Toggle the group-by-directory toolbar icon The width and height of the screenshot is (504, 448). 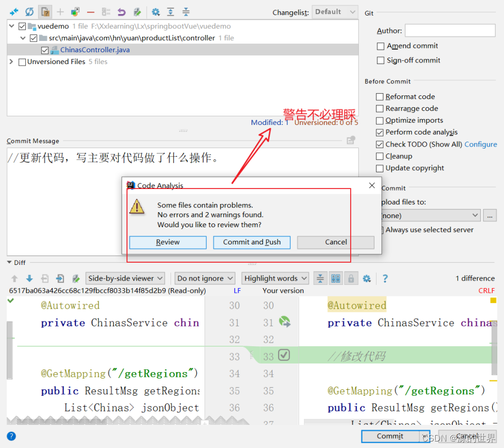point(45,12)
